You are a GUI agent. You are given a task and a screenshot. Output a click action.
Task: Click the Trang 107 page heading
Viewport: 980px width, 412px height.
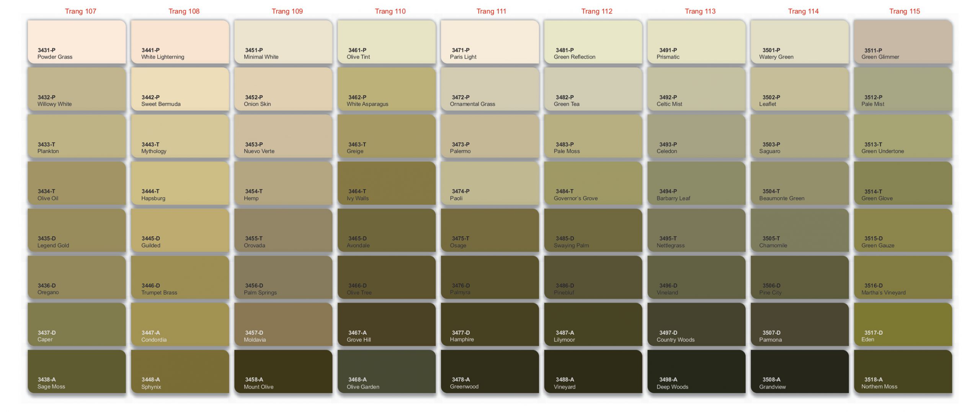[80, 11]
